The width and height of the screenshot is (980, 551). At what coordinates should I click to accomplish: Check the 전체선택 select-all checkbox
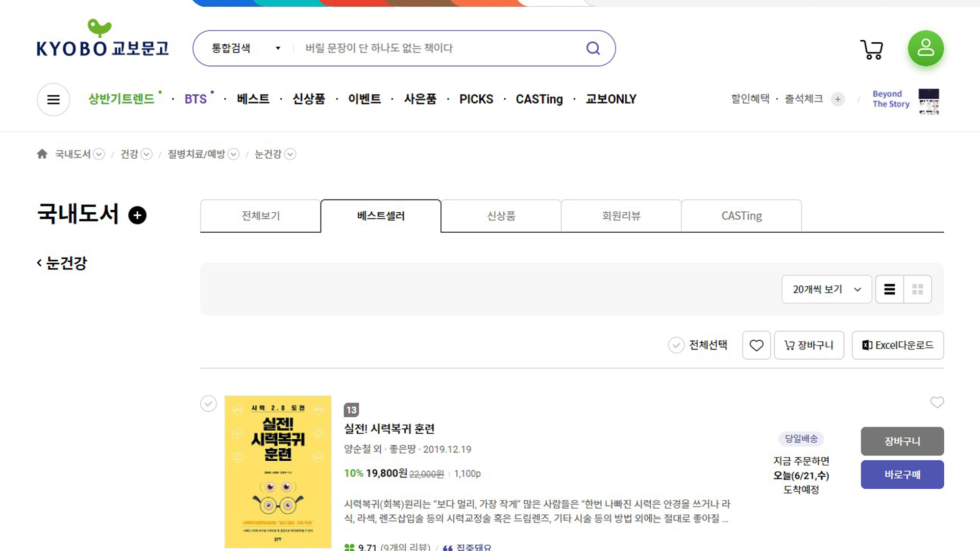tap(676, 345)
